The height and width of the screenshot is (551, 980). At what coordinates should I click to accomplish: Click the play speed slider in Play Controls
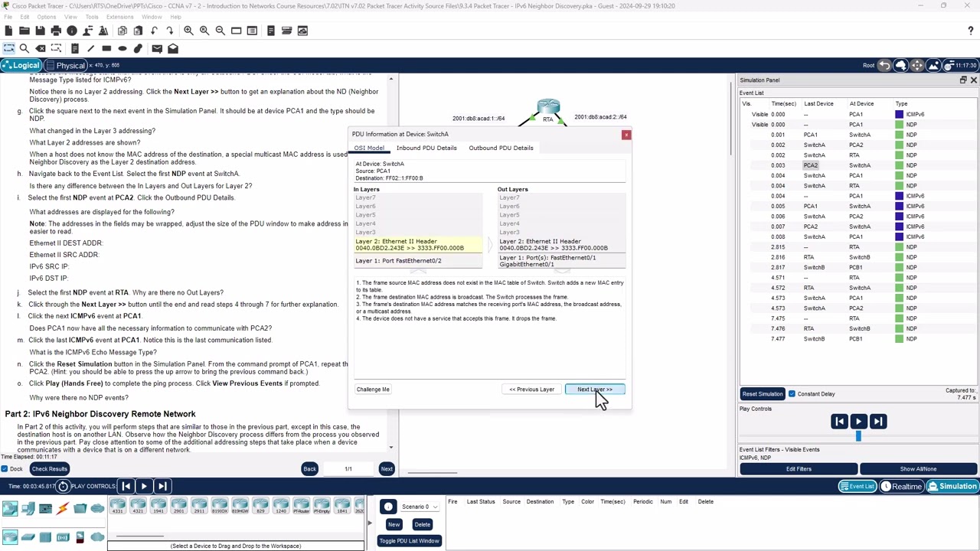(857, 436)
